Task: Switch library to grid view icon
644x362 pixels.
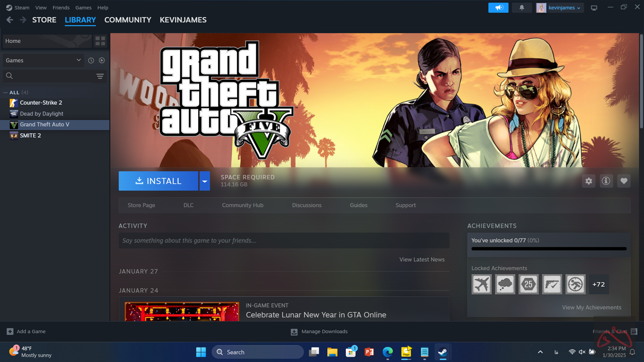Action: point(100,41)
